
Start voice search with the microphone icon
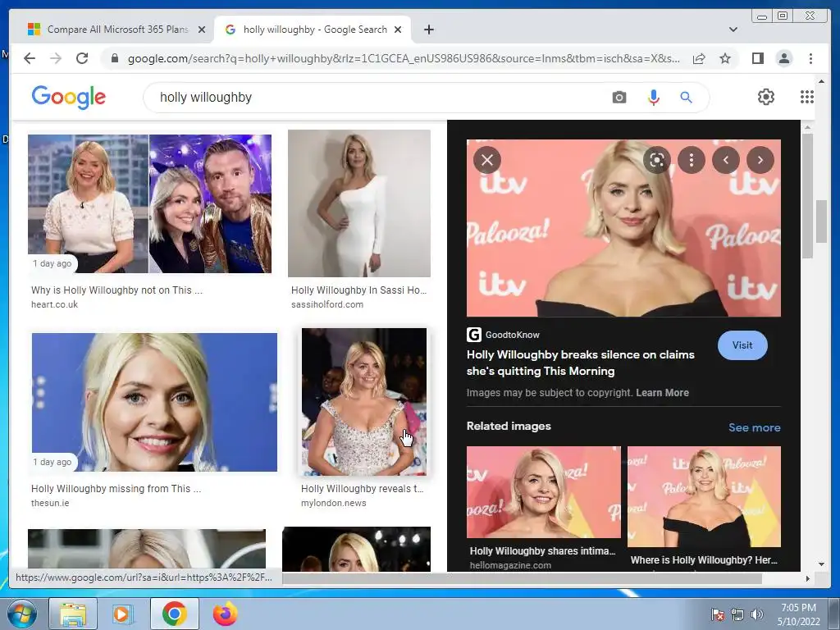(654, 98)
